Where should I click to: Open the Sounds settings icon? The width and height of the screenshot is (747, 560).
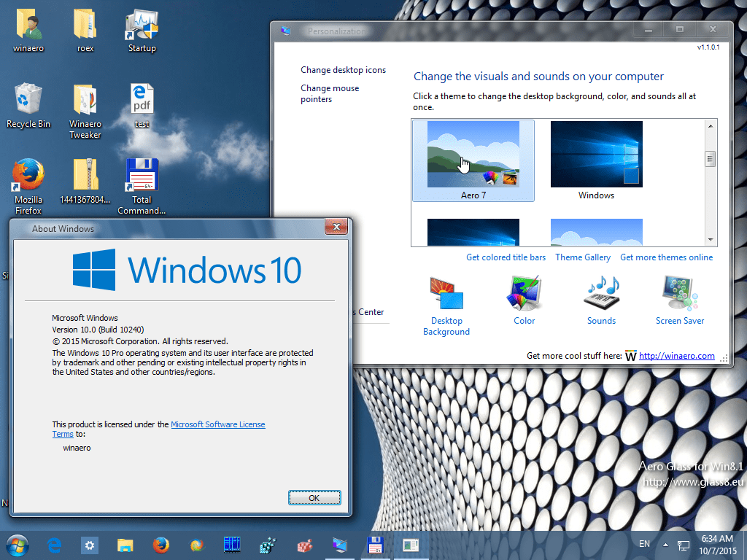tap(601, 295)
